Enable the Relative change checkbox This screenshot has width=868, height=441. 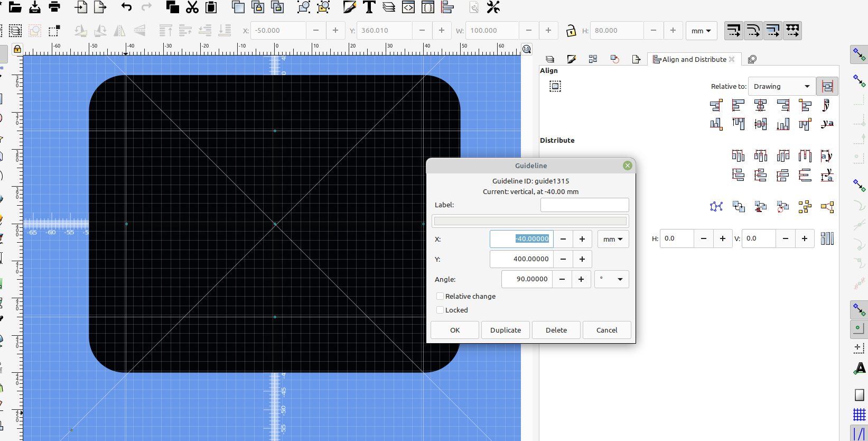440,297
